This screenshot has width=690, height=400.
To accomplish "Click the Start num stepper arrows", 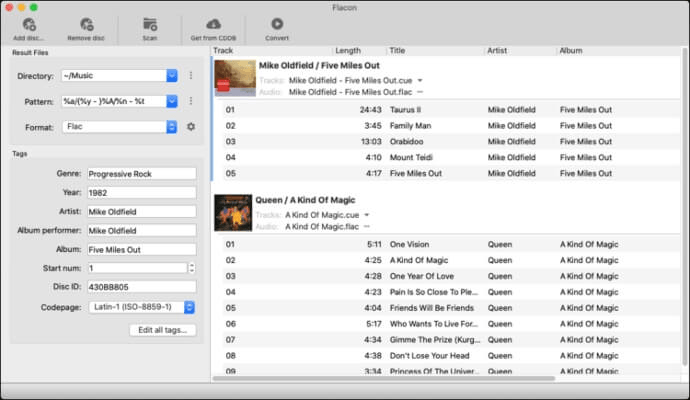I will 191,268.
